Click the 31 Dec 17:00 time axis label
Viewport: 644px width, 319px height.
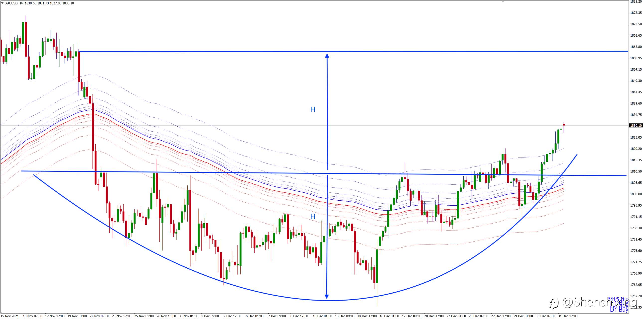pyautogui.click(x=568, y=316)
